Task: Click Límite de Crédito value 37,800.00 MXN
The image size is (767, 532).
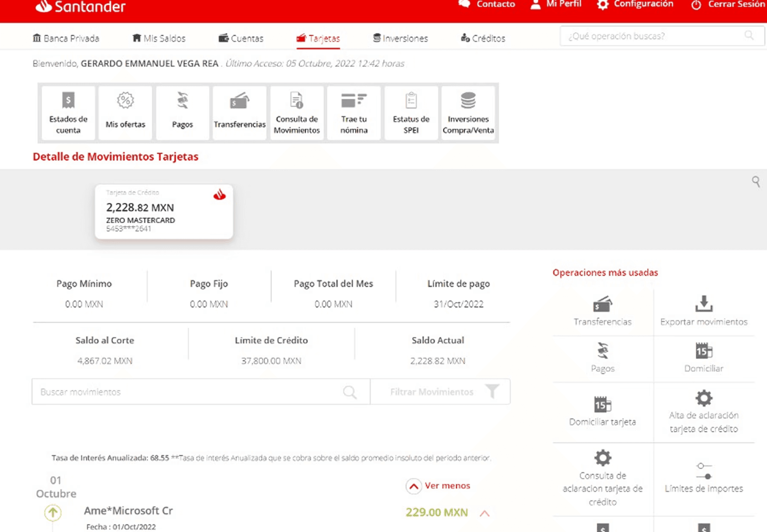Action: (271, 361)
